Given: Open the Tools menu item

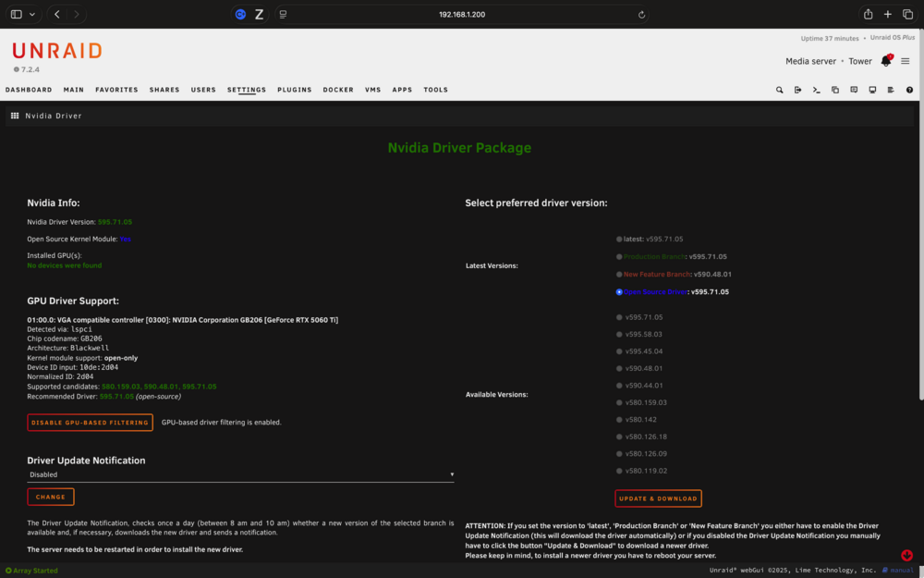Looking at the screenshot, I should [435, 90].
